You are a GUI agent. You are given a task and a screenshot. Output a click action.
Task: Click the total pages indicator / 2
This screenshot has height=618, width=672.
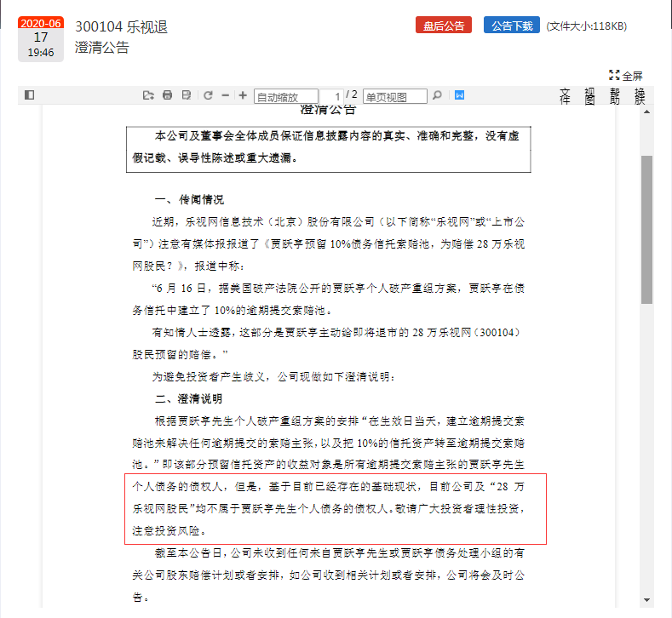pos(352,94)
